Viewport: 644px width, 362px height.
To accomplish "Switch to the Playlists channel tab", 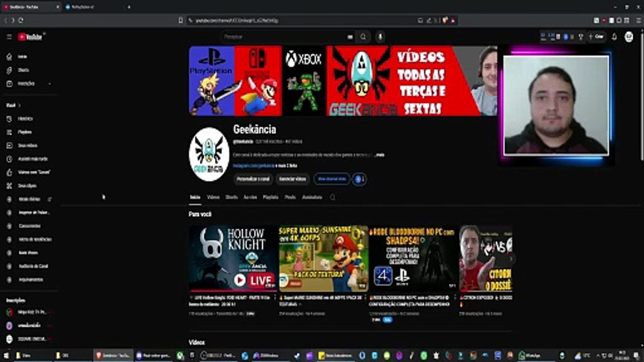I will pos(271,198).
